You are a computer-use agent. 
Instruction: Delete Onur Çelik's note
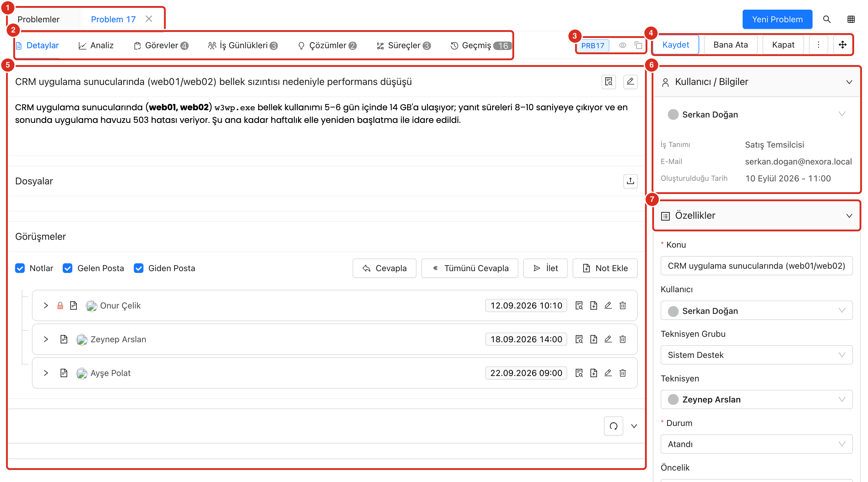622,305
